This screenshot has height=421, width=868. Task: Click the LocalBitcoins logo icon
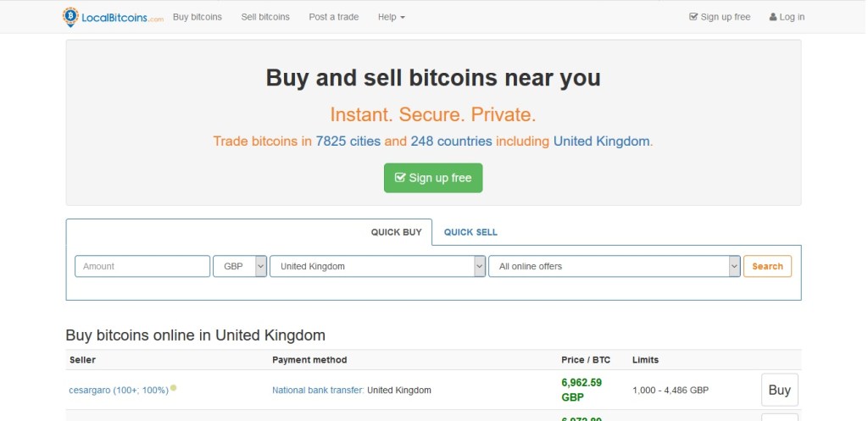pyautogui.click(x=70, y=17)
